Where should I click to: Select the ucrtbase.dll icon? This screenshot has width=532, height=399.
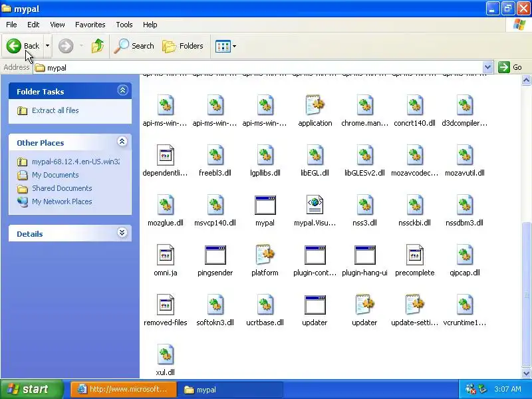click(265, 305)
